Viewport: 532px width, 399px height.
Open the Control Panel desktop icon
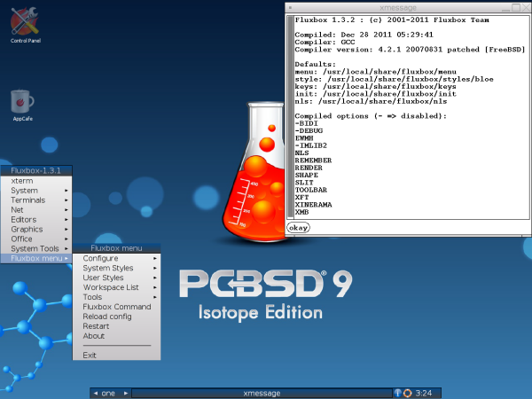pos(25,25)
